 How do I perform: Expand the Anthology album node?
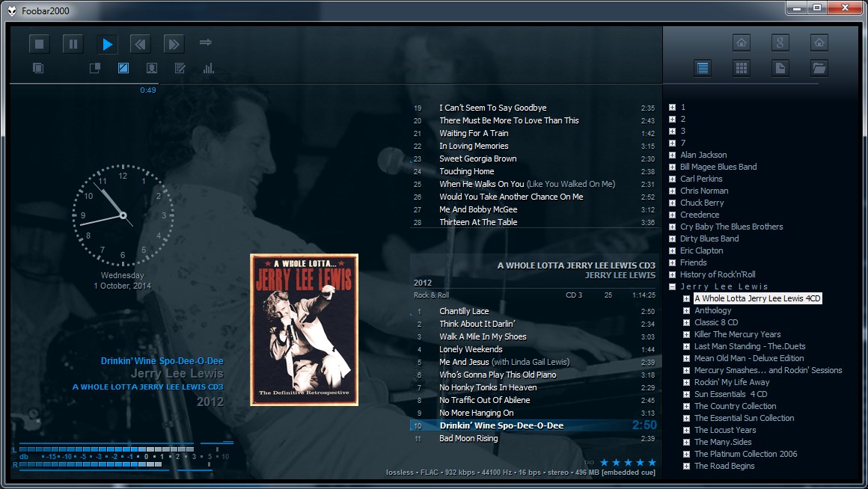pyautogui.click(x=686, y=310)
